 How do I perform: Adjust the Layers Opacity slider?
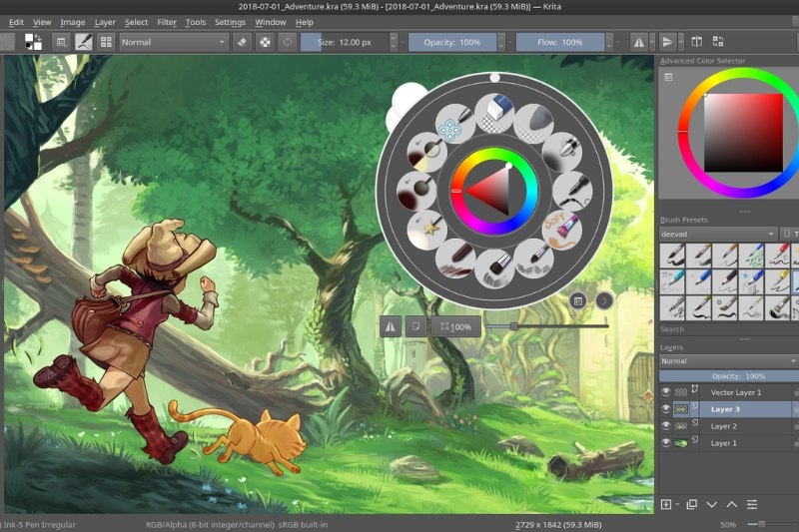729,376
